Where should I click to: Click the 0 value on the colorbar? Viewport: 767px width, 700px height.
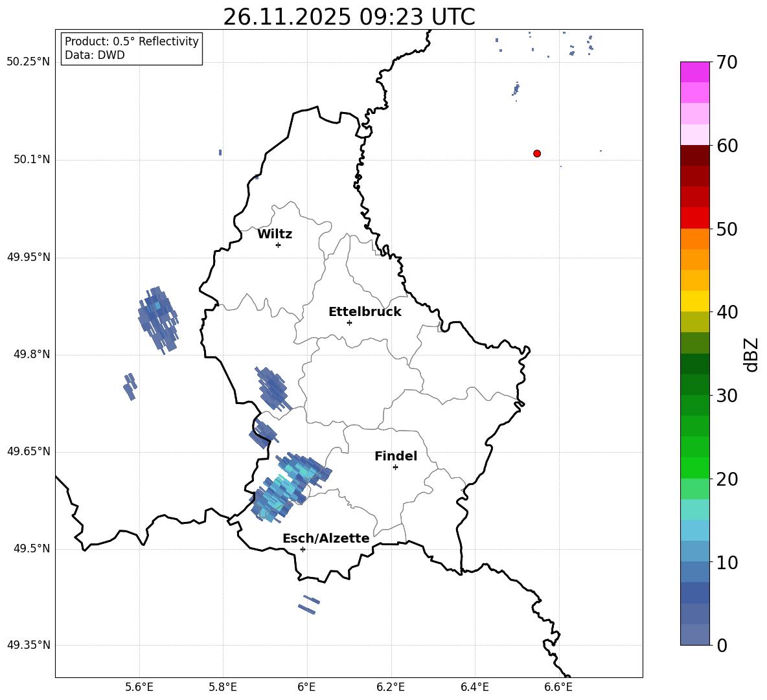pos(722,645)
